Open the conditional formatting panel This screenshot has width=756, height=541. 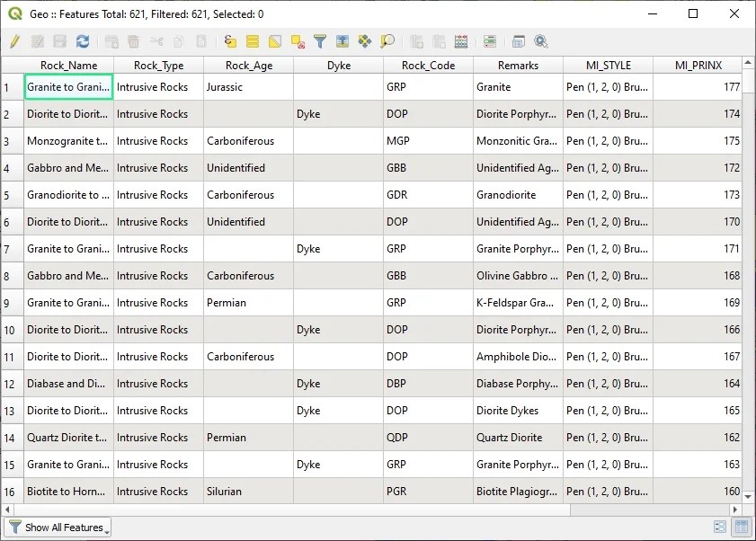click(x=489, y=41)
